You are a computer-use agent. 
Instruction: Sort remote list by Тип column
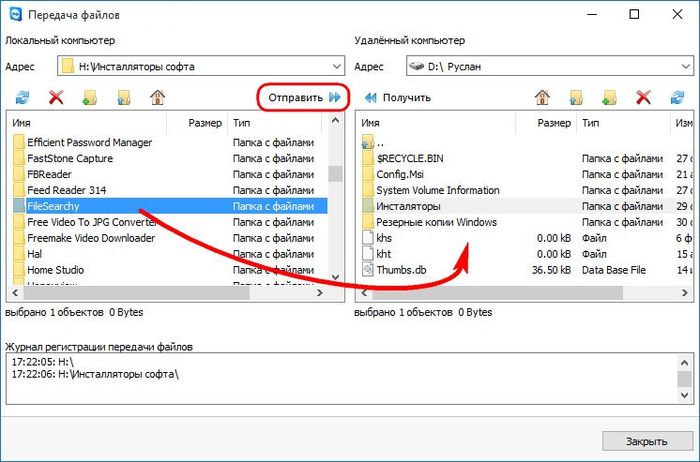point(623,123)
